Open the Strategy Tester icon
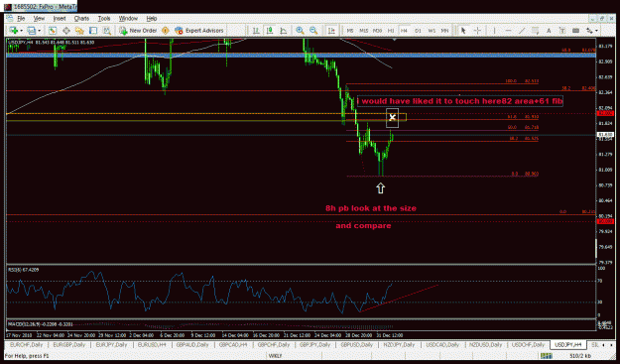This screenshot has width=620, height=364. [x=107, y=31]
